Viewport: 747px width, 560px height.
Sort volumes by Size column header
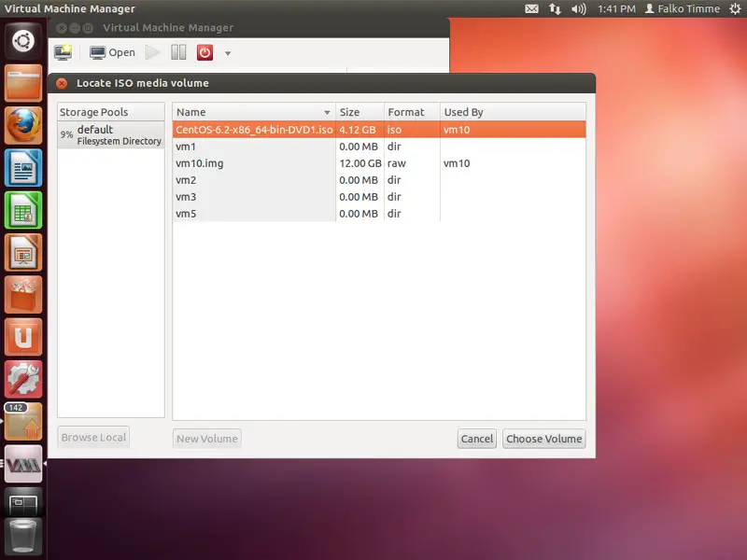(x=359, y=112)
